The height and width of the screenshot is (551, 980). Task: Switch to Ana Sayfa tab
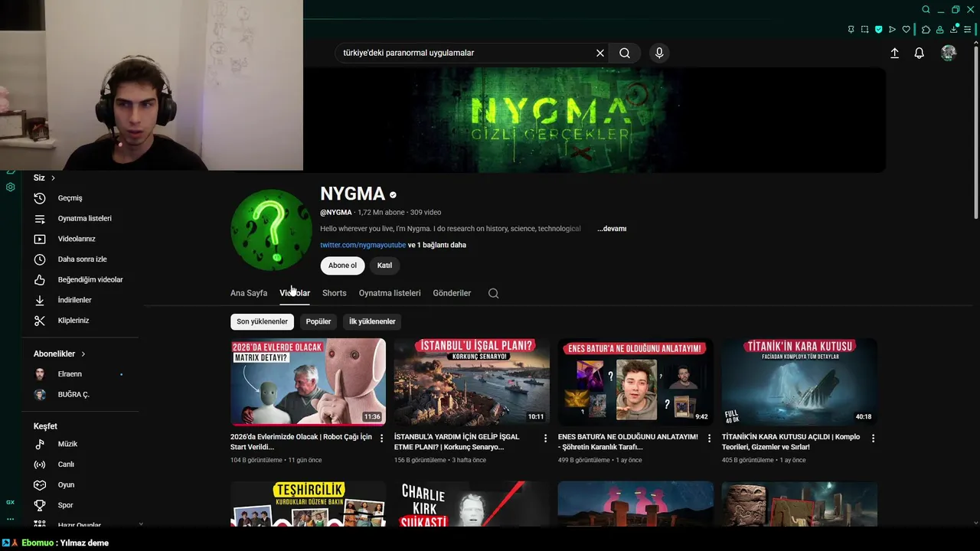249,293
